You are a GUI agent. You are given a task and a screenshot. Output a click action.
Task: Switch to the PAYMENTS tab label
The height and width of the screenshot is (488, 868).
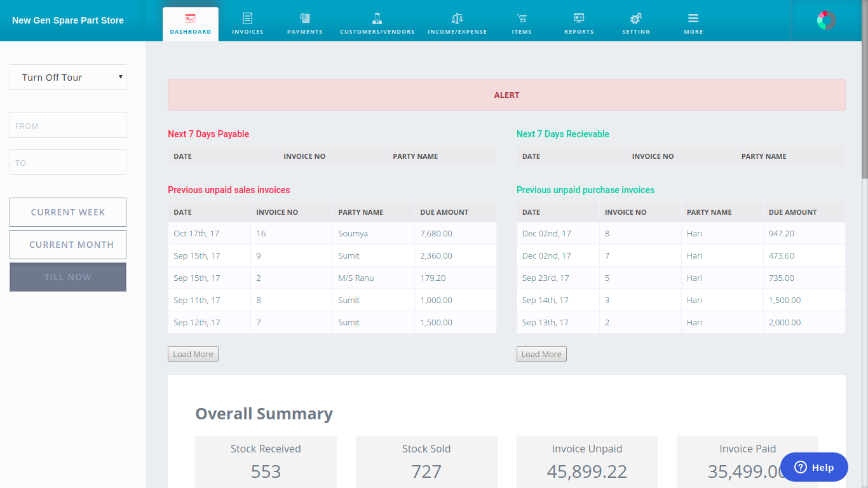coord(305,32)
